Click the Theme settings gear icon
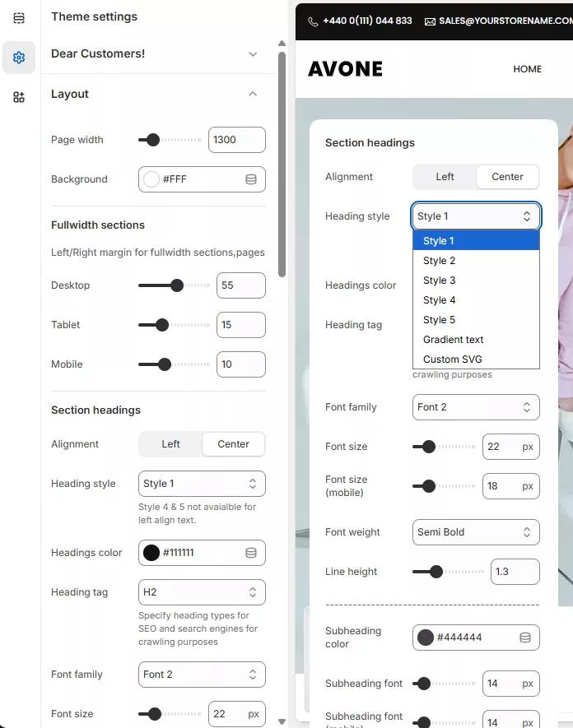This screenshot has width=573, height=728. [19, 58]
